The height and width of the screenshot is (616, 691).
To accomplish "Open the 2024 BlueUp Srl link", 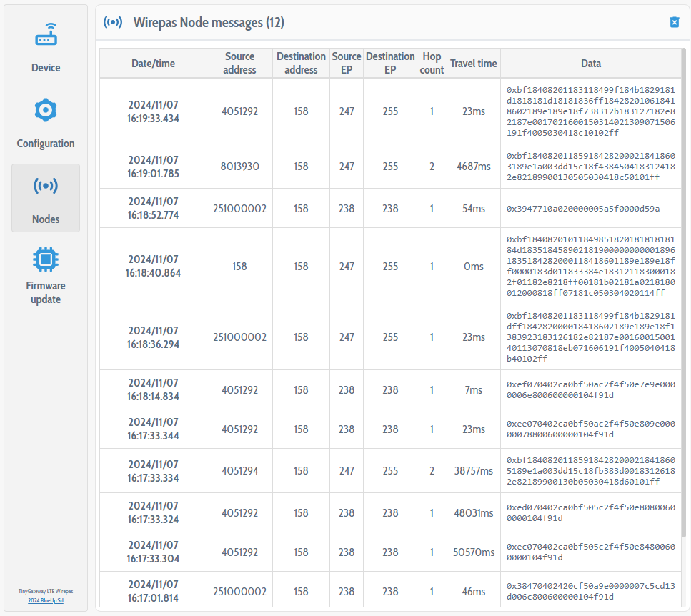I will click(46, 601).
